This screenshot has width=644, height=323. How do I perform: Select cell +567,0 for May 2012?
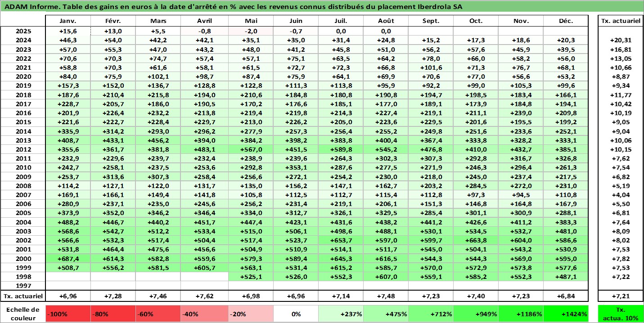click(251, 149)
